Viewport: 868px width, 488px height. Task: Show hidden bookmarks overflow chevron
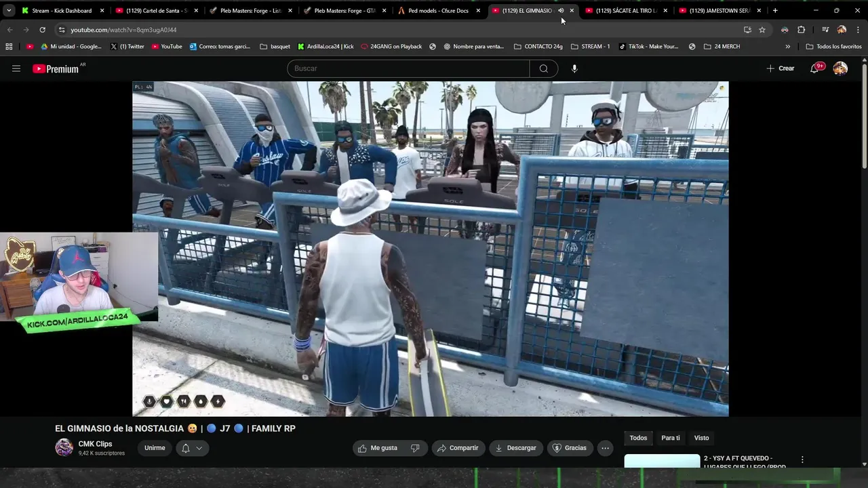(787, 47)
